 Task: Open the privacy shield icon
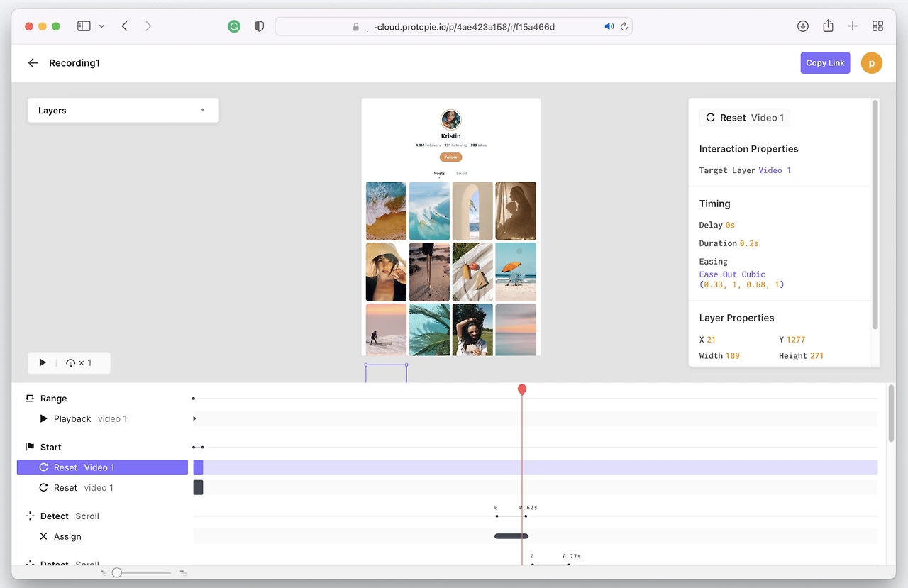(260, 26)
